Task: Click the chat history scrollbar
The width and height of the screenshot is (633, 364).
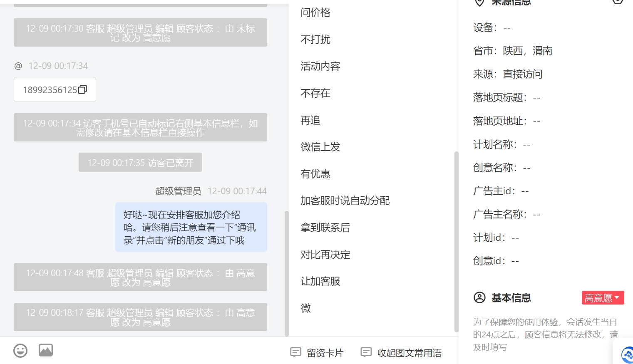Action: (x=286, y=273)
